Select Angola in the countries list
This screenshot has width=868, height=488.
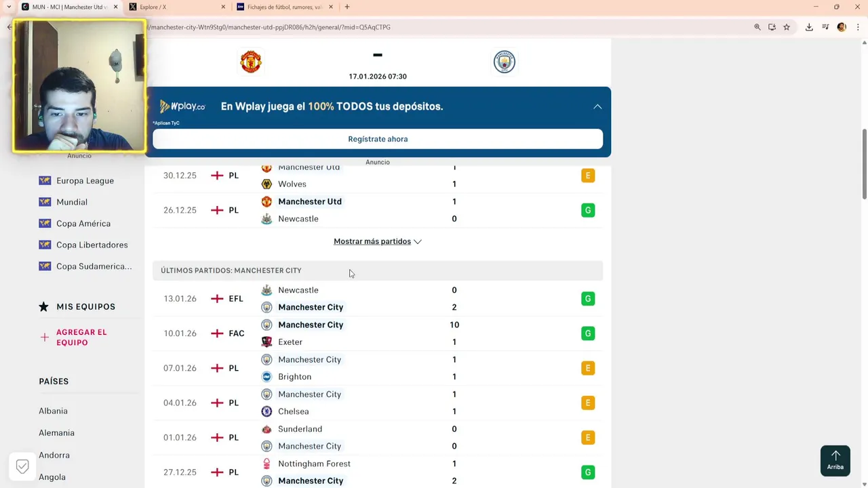point(52,477)
